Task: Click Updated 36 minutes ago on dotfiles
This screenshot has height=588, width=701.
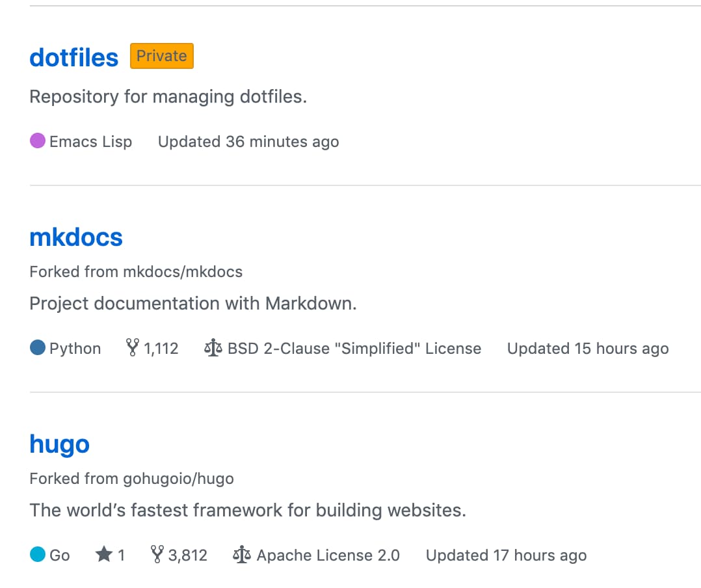Action: (x=248, y=141)
